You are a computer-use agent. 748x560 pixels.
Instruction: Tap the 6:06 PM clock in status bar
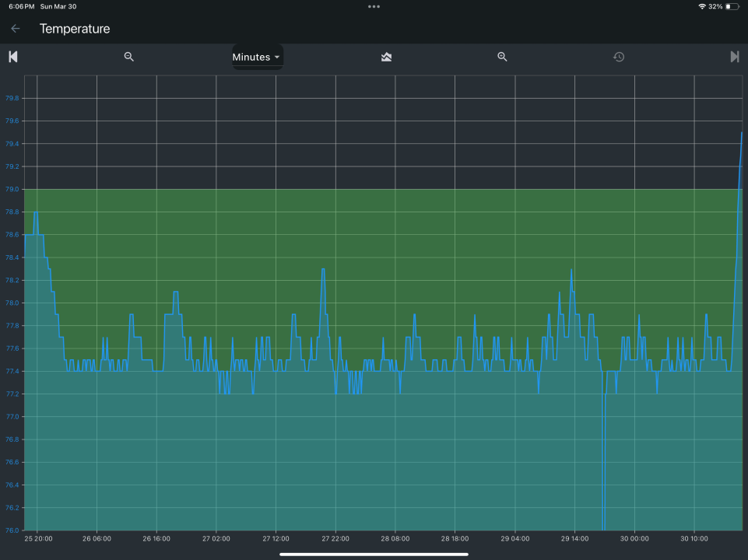pos(21,6)
